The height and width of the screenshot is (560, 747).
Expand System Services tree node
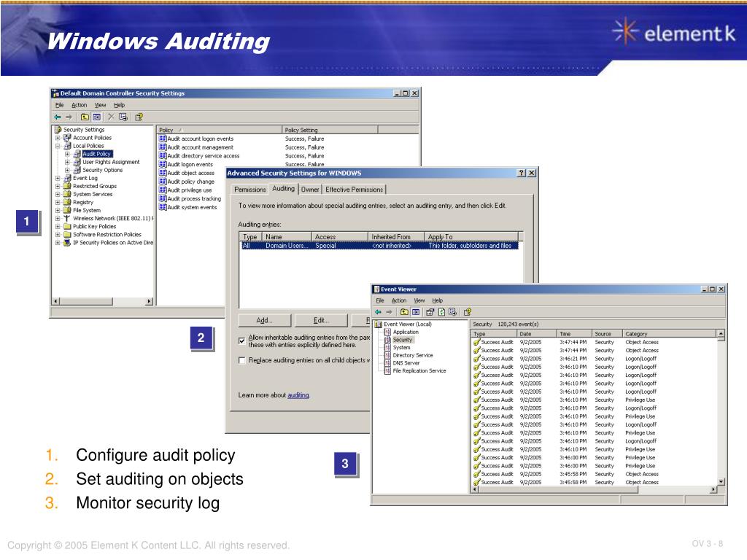tap(58, 194)
